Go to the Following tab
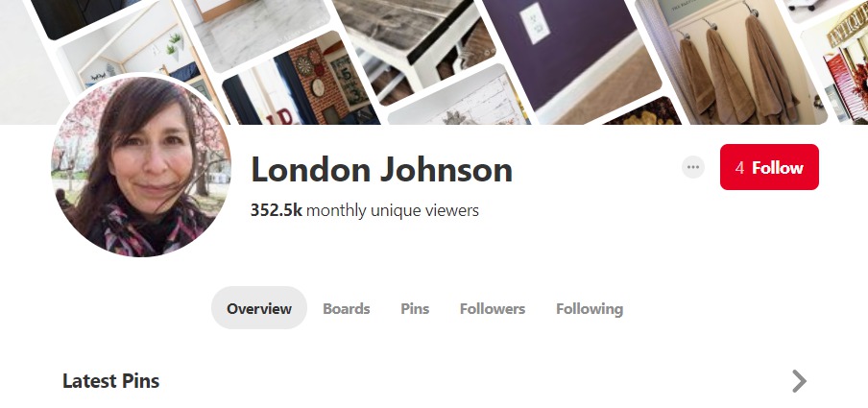The width and height of the screenshot is (868, 408). coord(590,308)
